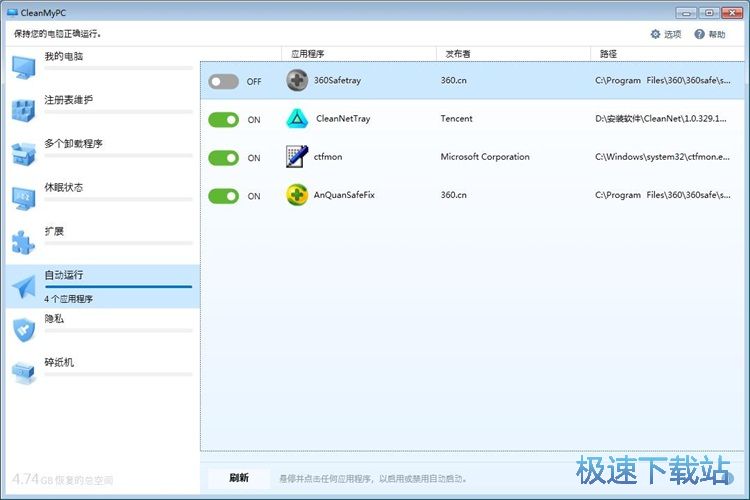750x500 pixels.
Task: Click the AnQuanSafeFix Program Files path cell
Action: point(663,195)
